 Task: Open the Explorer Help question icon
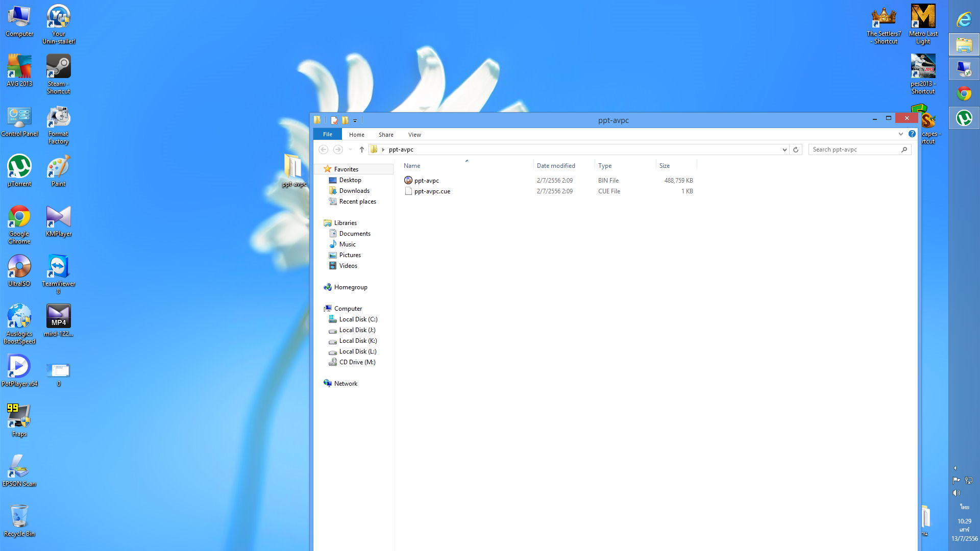pos(912,134)
